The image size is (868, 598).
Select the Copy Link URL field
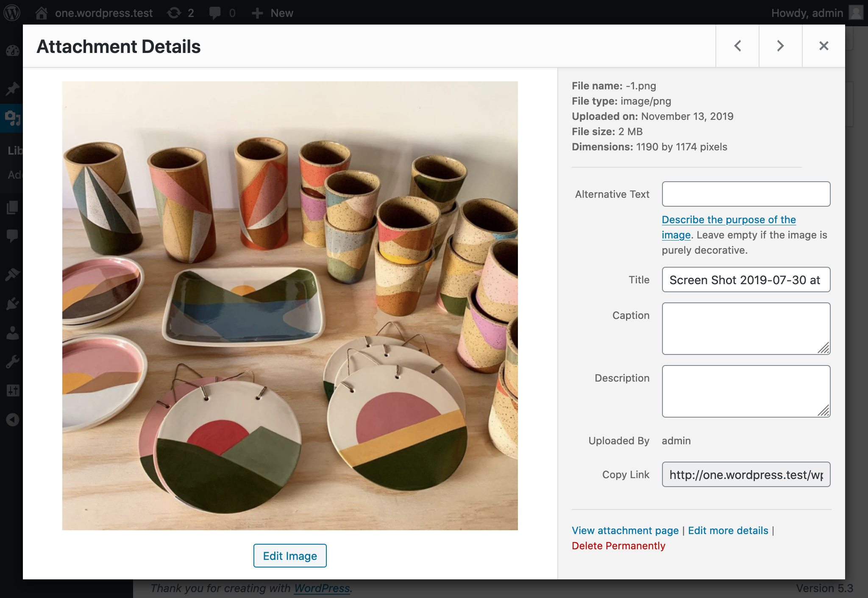(x=746, y=474)
